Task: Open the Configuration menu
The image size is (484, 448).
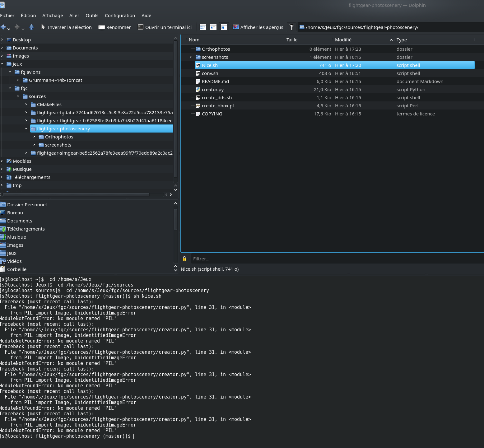Action: click(x=120, y=16)
